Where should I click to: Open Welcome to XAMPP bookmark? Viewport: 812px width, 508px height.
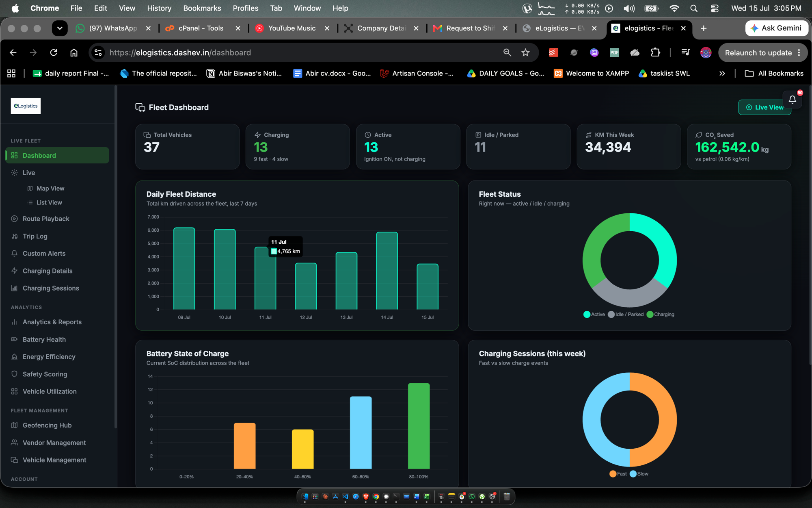[592, 73]
